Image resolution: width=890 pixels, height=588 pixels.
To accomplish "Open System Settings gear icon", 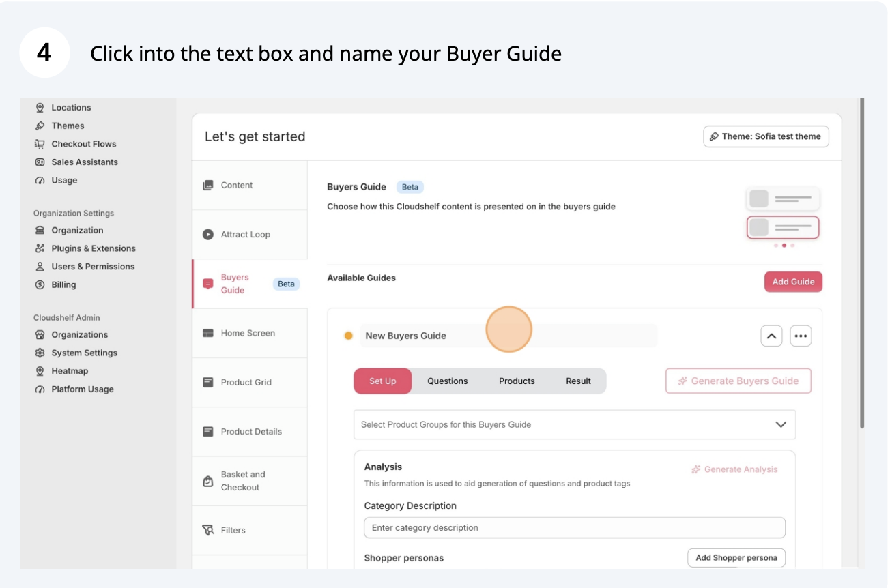I will click(x=40, y=353).
